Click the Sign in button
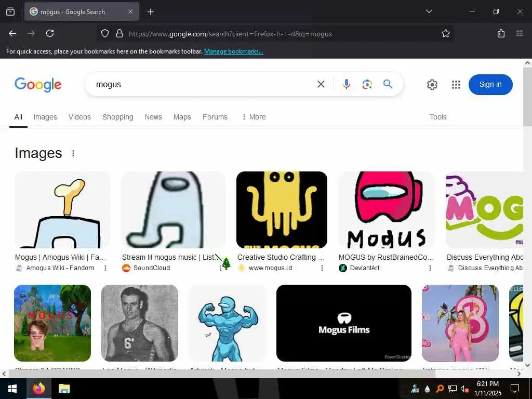 pyautogui.click(x=490, y=85)
